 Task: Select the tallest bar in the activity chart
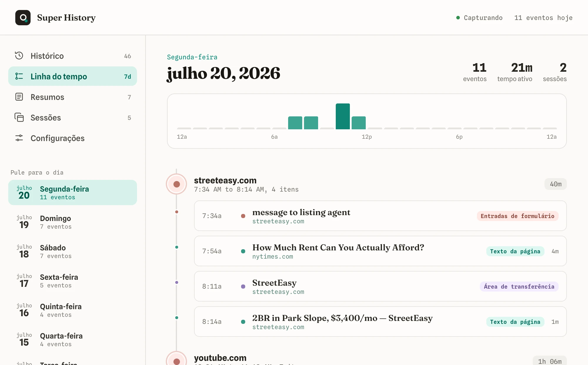click(343, 116)
